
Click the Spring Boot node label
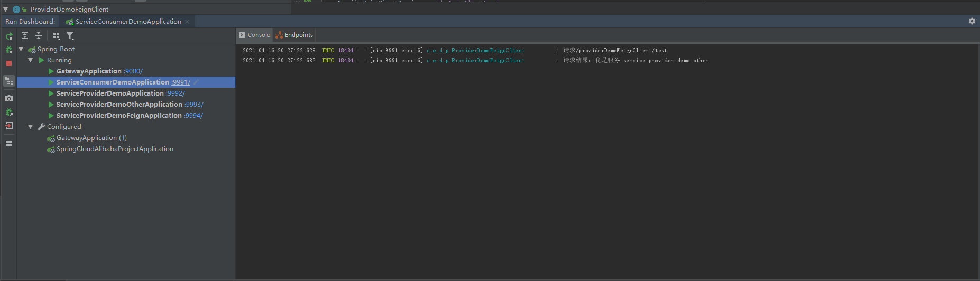pos(56,49)
